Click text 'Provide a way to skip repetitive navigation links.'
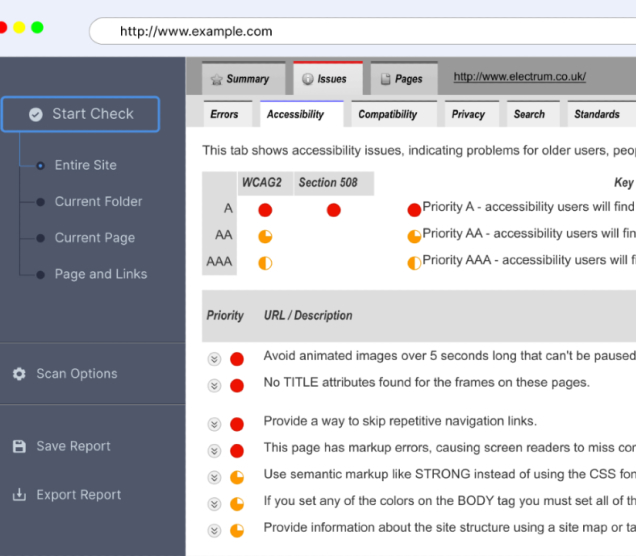Viewport: 636px width, 556px height. coord(400,421)
